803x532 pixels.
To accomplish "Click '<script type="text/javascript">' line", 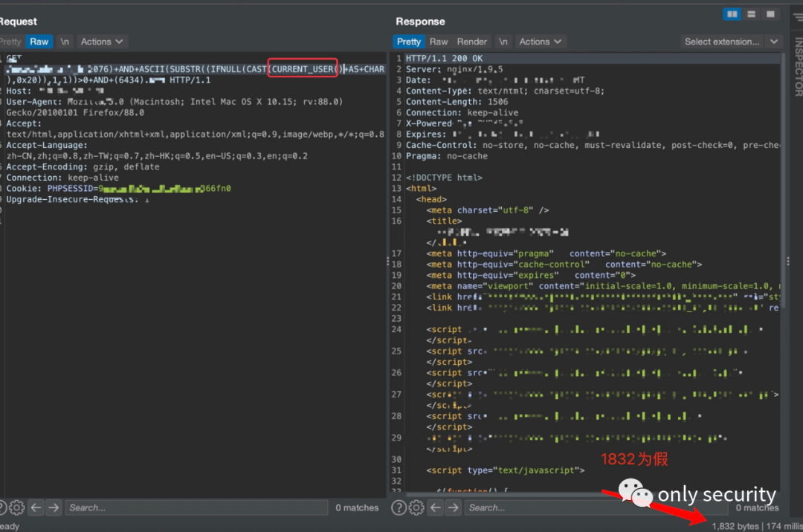I will pos(506,470).
